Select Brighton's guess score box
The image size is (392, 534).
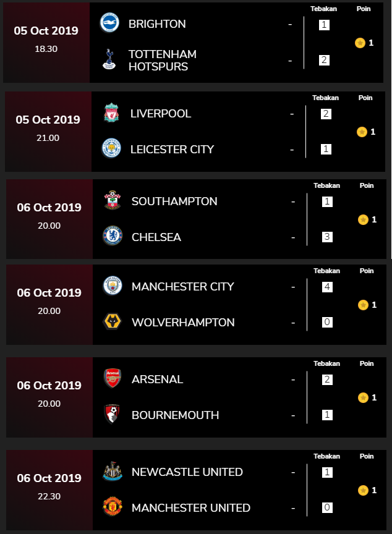[x=325, y=25]
